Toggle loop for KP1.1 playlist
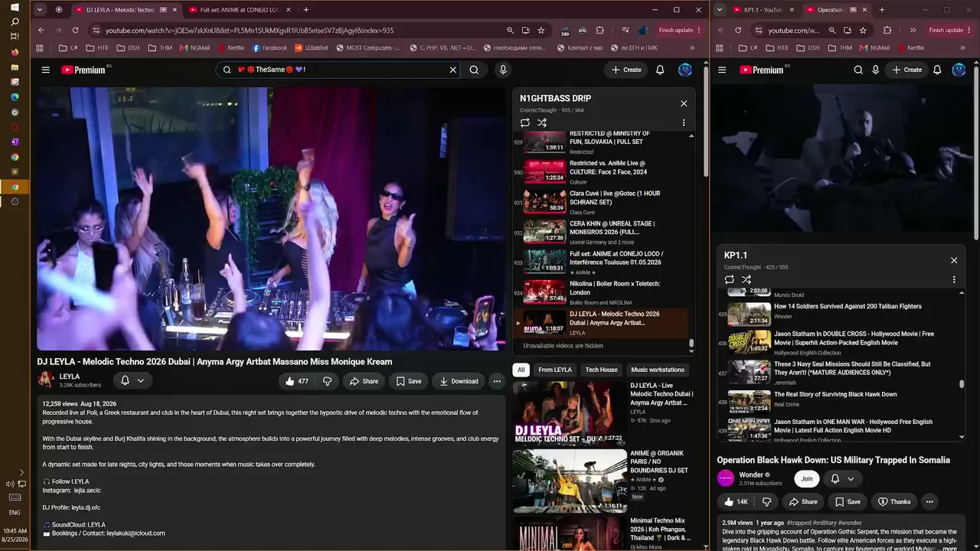The height and width of the screenshot is (551, 980). (x=729, y=279)
